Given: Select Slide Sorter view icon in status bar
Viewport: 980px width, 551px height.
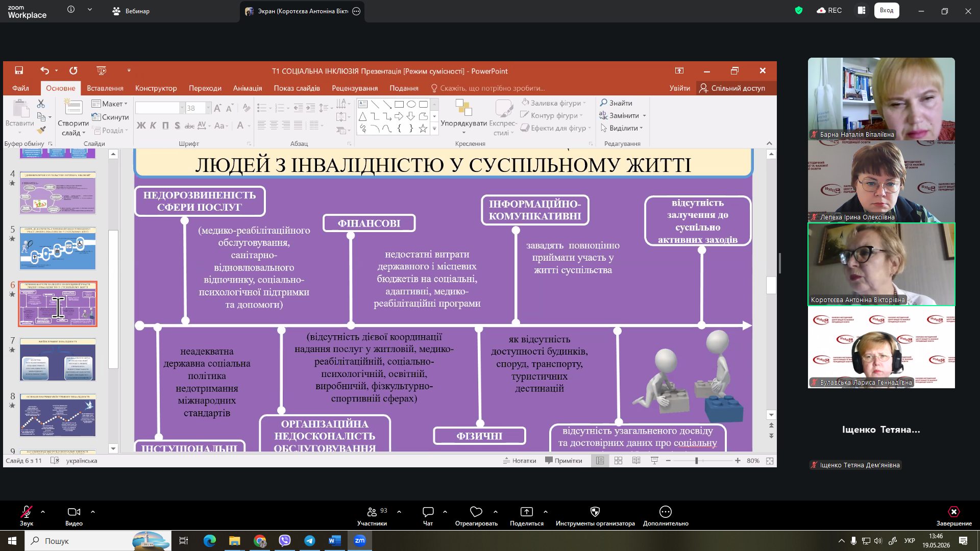Looking at the screenshot, I should click(618, 461).
